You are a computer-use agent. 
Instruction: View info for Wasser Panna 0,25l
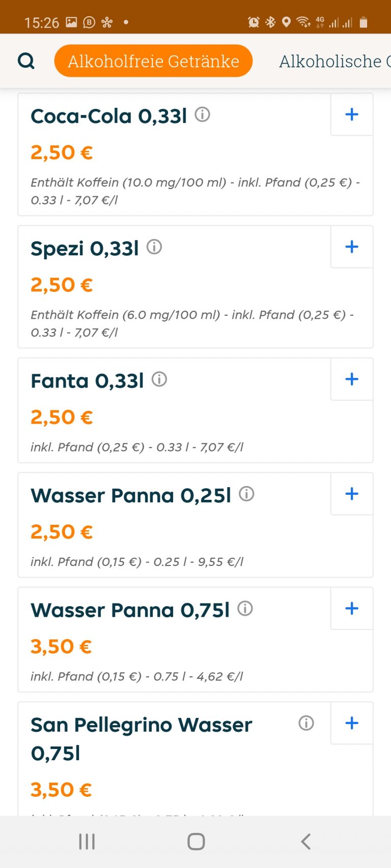[x=246, y=494]
